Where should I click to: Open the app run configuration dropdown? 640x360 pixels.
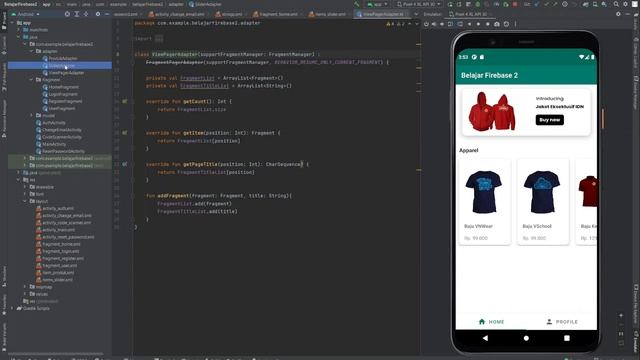(x=378, y=4)
